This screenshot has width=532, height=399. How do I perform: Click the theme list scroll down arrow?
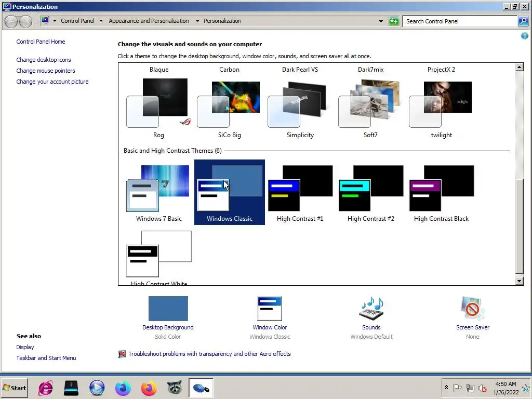[x=519, y=281]
